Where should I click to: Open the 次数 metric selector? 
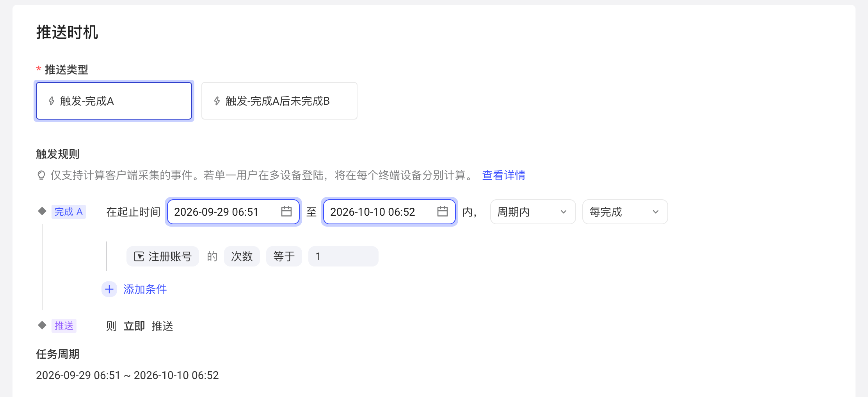point(242,256)
